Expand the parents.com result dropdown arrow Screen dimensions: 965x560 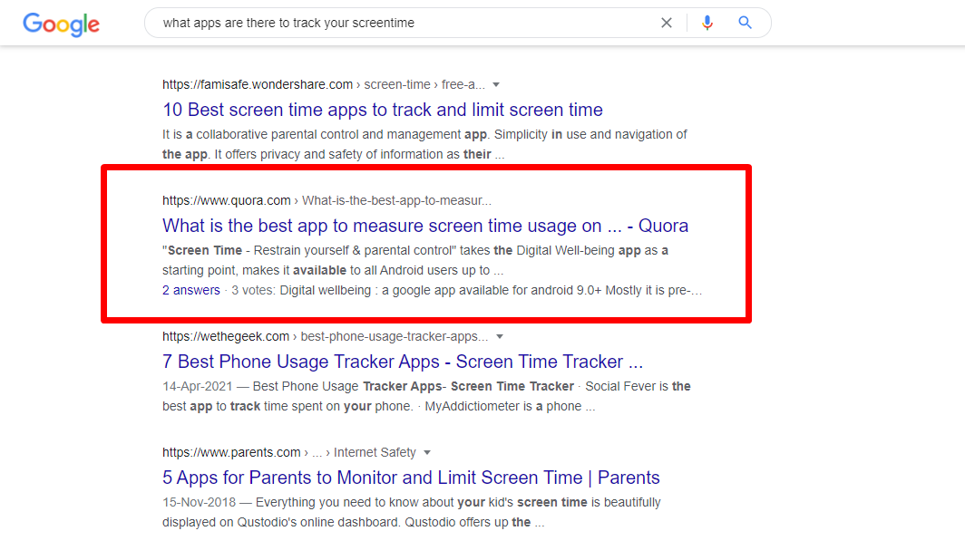(427, 453)
